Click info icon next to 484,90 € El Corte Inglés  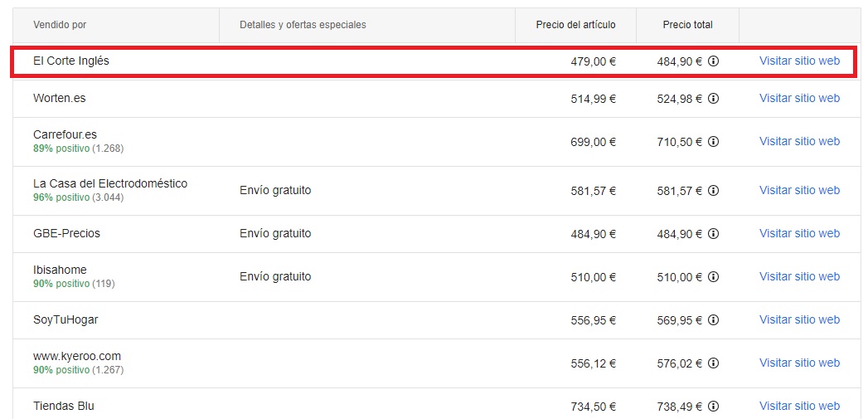714,61
